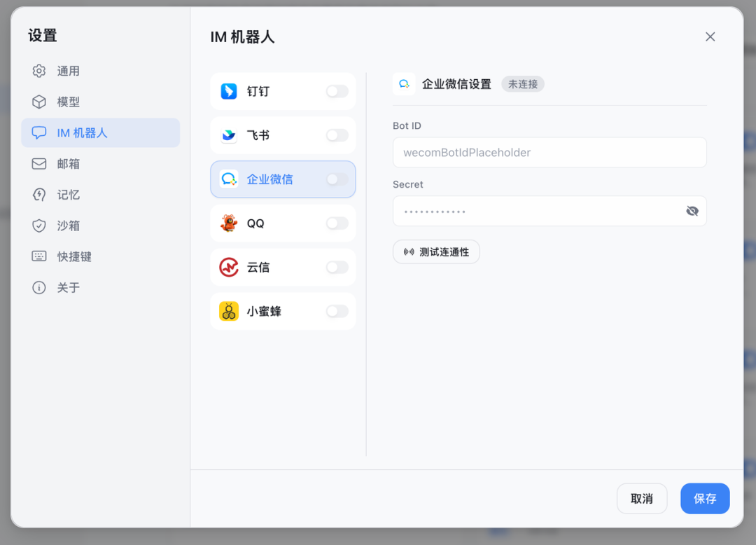The height and width of the screenshot is (545, 756).
Task: Click the chat bubble icon beside IM 机器人
Action: 39,132
